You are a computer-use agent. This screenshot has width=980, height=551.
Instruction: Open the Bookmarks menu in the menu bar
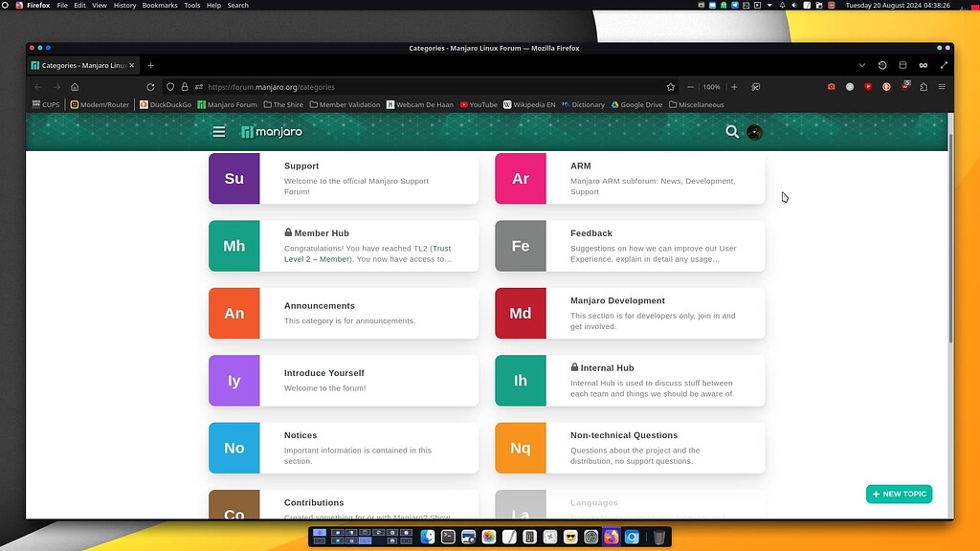coord(159,5)
